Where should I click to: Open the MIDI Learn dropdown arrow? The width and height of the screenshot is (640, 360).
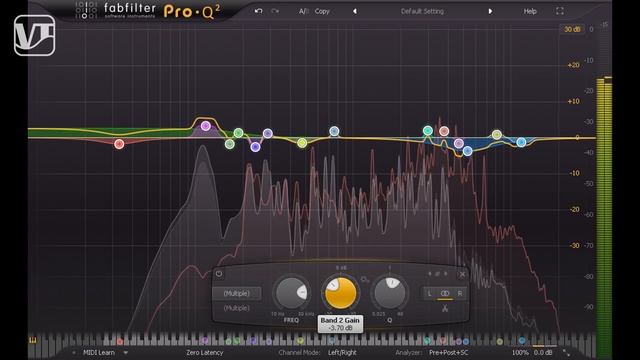pyautogui.click(x=126, y=352)
